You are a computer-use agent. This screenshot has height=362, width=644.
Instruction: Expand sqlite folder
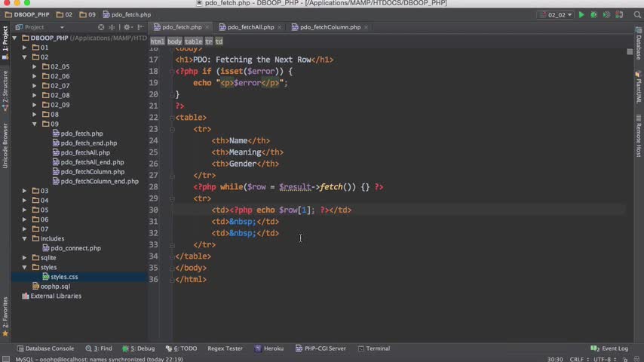pyautogui.click(x=25, y=258)
